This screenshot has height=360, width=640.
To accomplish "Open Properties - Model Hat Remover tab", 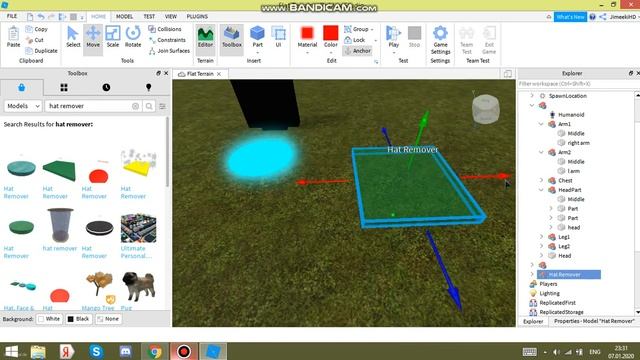I will 593,322.
